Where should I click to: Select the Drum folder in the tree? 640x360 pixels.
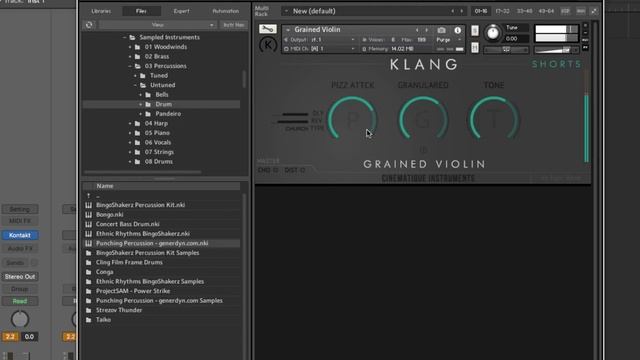tap(162, 104)
